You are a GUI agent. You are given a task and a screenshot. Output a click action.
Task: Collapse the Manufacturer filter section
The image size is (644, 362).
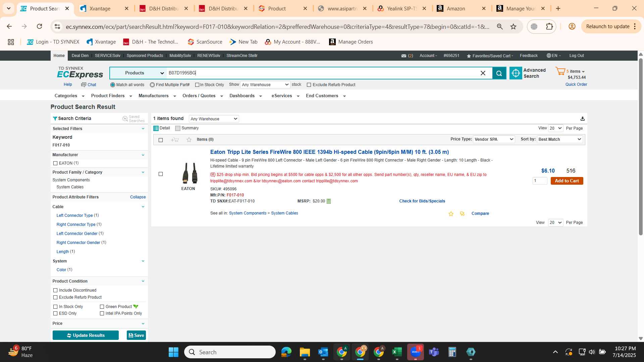pyautogui.click(x=143, y=155)
